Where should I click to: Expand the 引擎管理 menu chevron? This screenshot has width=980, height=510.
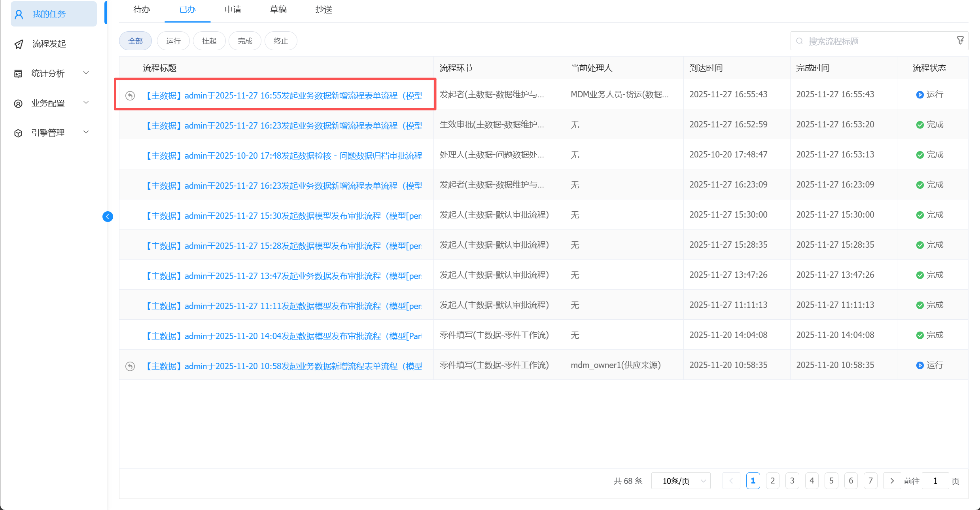tap(86, 132)
